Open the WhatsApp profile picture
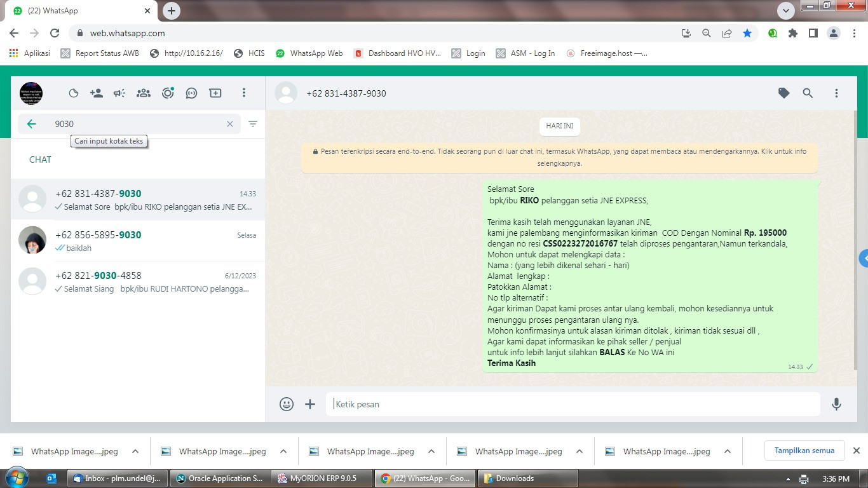This screenshot has height=488, width=868. (x=31, y=93)
